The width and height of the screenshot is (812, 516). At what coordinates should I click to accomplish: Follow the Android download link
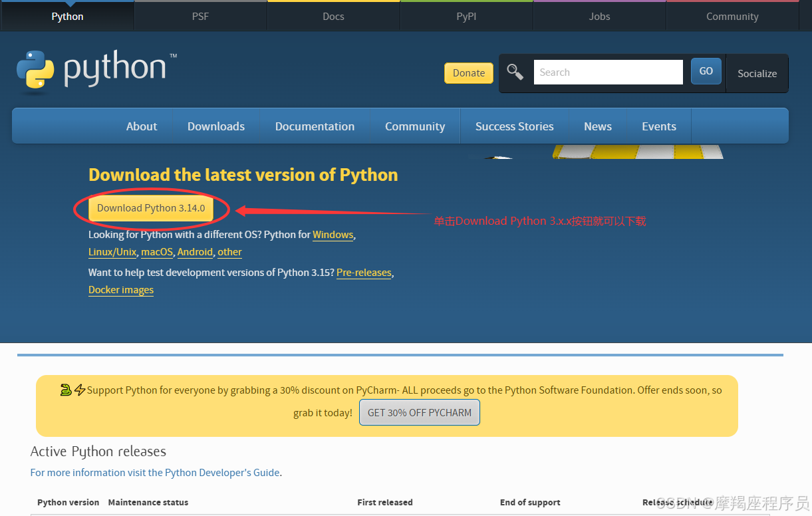click(195, 252)
